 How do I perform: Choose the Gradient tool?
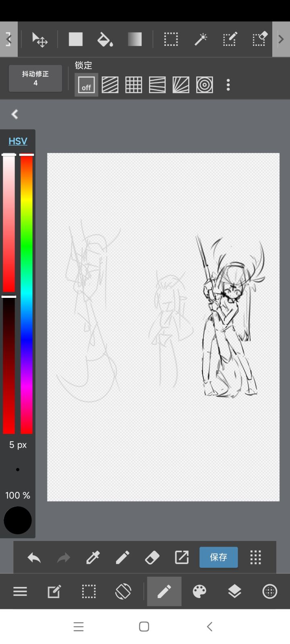135,39
